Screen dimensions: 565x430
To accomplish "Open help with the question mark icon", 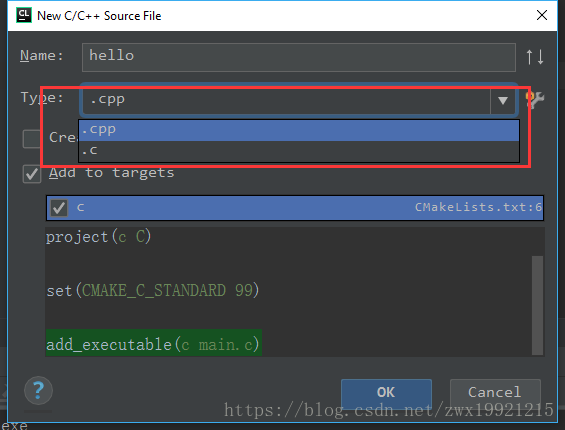I will pyautogui.click(x=38, y=390).
